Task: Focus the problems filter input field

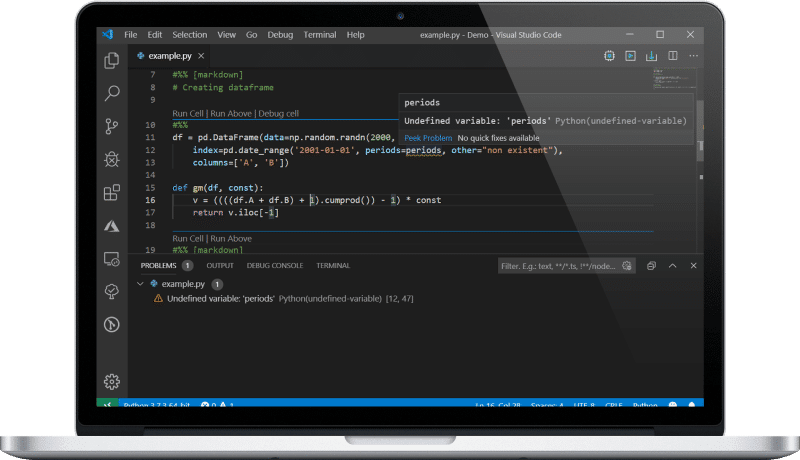Action: (x=560, y=266)
